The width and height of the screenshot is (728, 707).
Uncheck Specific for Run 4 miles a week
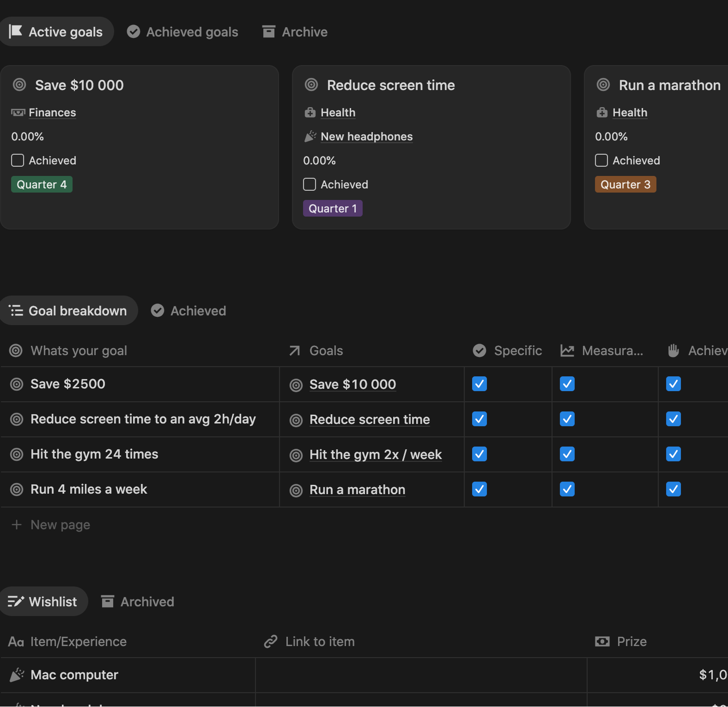(x=479, y=489)
